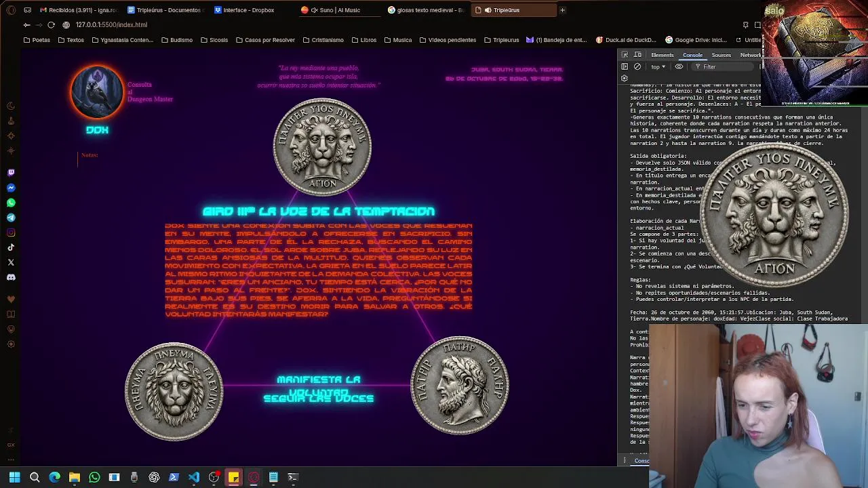Viewport: 868px width, 488px height.
Task: Open the Windows Start menu
Action: (x=14, y=477)
